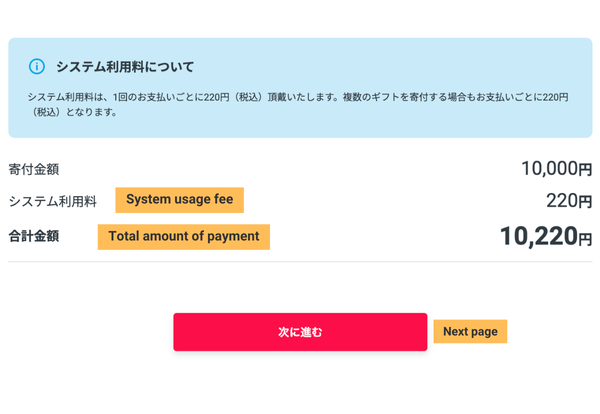The width and height of the screenshot is (600, 414).
Task: Click the divider line below the total
Action: click(300, 262)
